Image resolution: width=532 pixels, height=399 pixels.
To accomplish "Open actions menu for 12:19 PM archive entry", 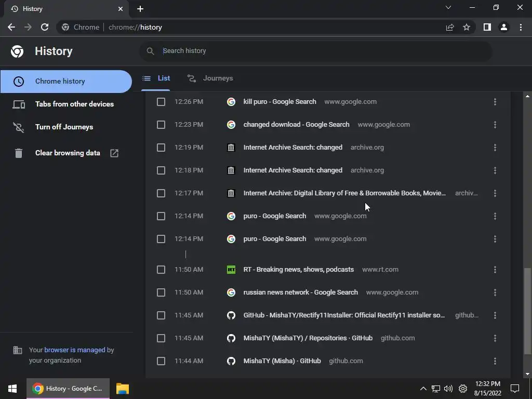I will pos(495,148).
